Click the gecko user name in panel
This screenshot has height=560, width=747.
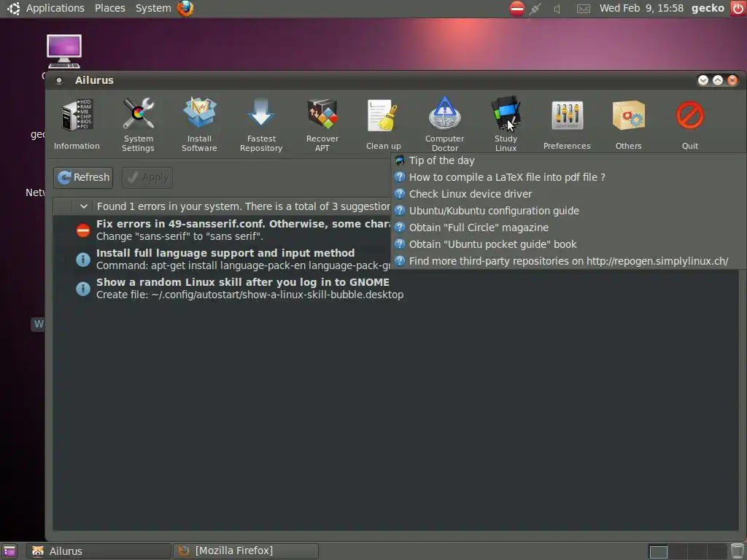[x=708, y=8]
